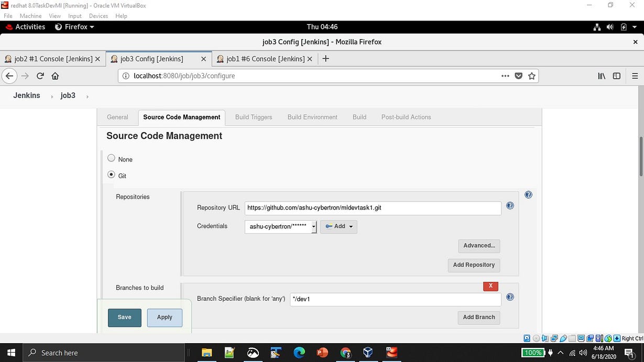This screenshot has height=362, width=644.
Task: Open the GNOME network status icon
Action: [x=597, y=27]
